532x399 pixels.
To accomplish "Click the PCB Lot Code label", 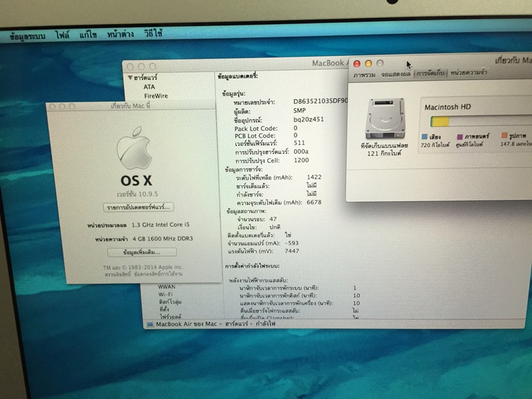I will (255, 136).
